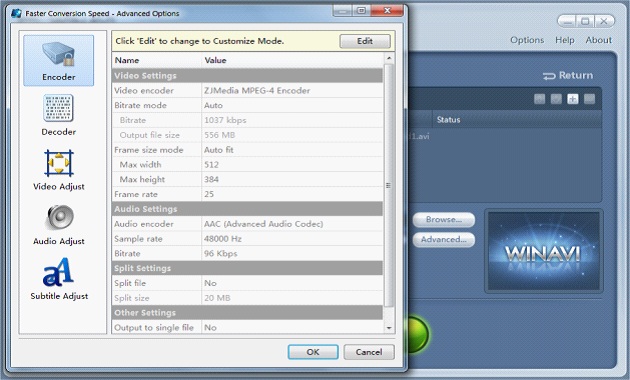Click the fourth toolbar icon above file list
This screenshot has width=630, height=380.
[x=589, y=99]
